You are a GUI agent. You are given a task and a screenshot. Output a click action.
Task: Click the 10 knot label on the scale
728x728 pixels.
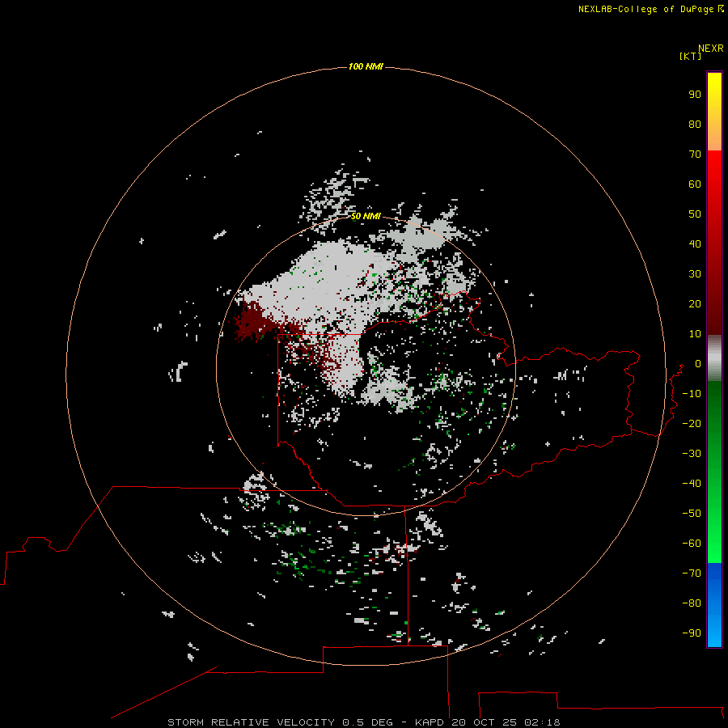click(x=695, y=334)
